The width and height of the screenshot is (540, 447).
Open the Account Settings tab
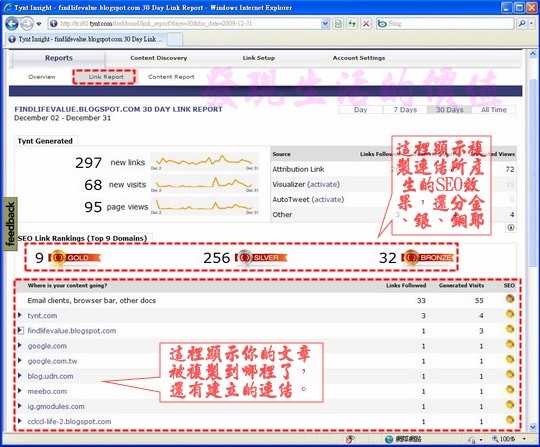(x=359, y=58)
